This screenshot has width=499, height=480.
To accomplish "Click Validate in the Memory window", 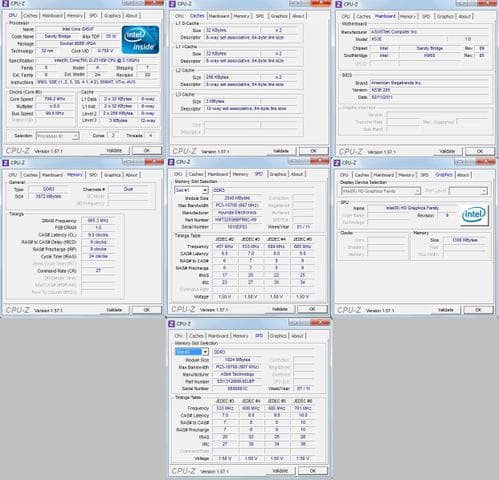I will click(x=114, y=310).
